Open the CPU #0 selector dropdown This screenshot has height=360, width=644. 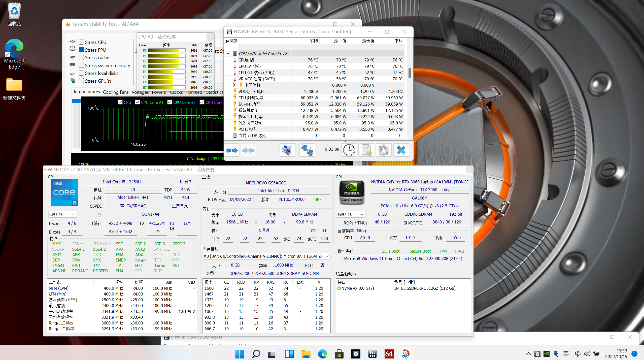click(x=62, y=214)
